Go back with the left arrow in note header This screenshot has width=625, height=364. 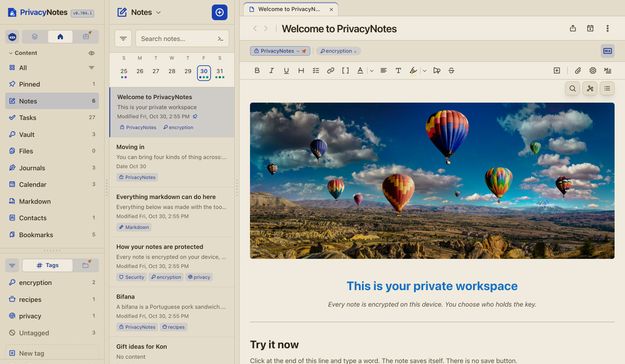pos(255,28)
